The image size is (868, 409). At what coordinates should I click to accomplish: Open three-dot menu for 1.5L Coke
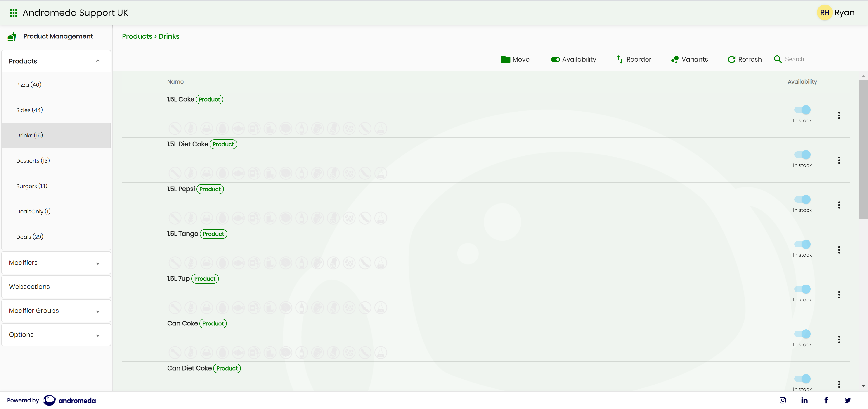click(839, 115)
